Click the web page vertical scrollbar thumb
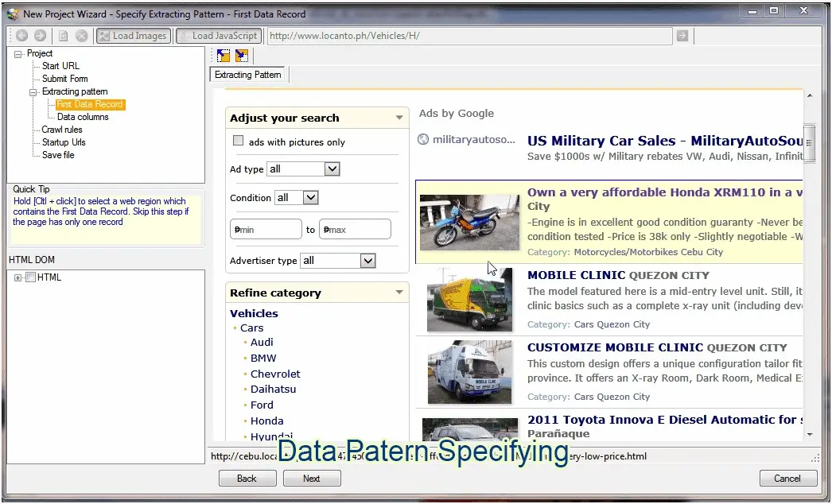Viewport: 832px width, 504px height. pyautogui.click(x=809, y=142)
